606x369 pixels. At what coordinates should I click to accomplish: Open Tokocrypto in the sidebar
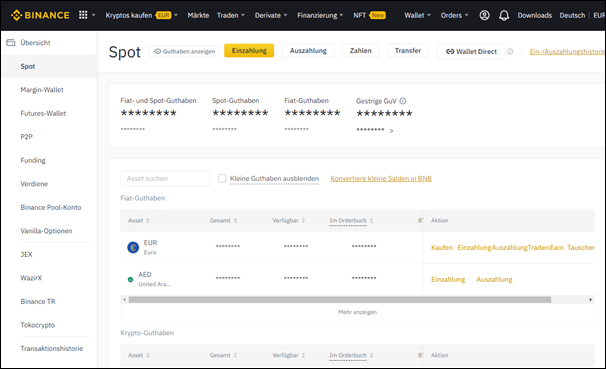(37, 325)
